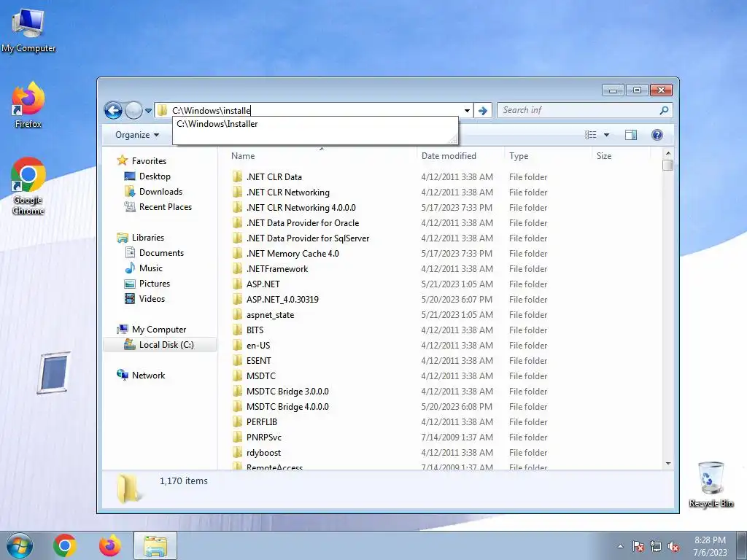Viewport: 747px width, 560px height.
Task: Click the address bar path text
Action: 211,111
